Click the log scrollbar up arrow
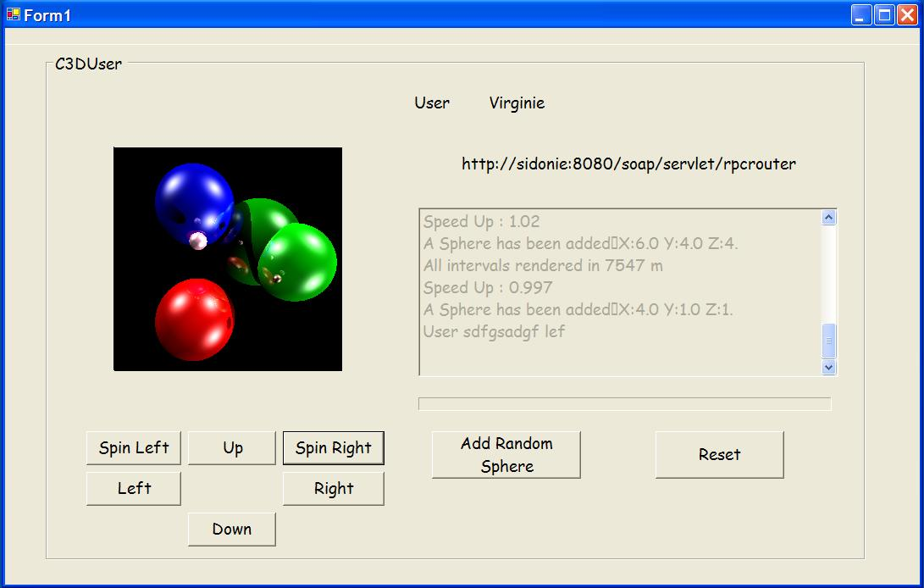This screenshot has width=924, height=588. point(828,218)
